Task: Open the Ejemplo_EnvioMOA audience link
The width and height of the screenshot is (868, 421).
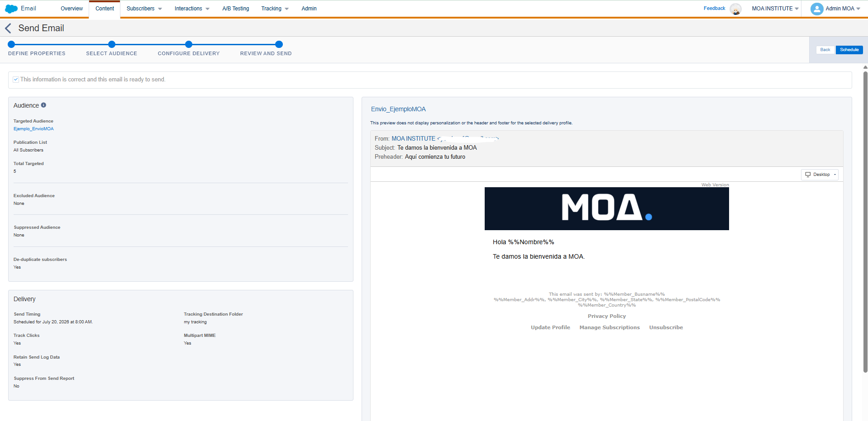Action: point(33,129)
